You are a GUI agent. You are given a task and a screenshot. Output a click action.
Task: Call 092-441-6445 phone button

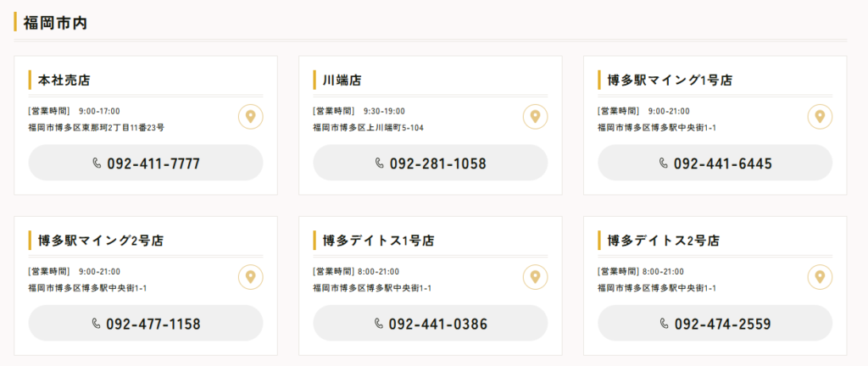tap(715, 163)
